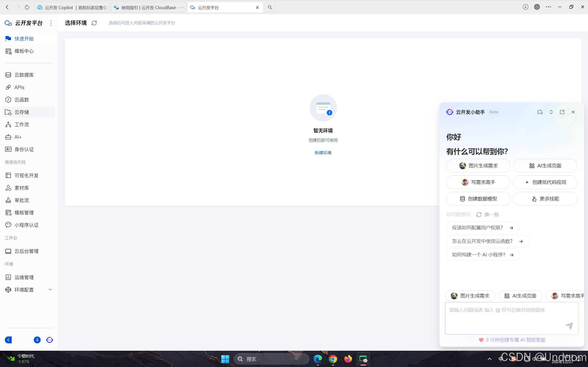Screen dimensions: 588x367
Task: Open Google Chrome from the taskbar
Action: click(x=333, y=359)
